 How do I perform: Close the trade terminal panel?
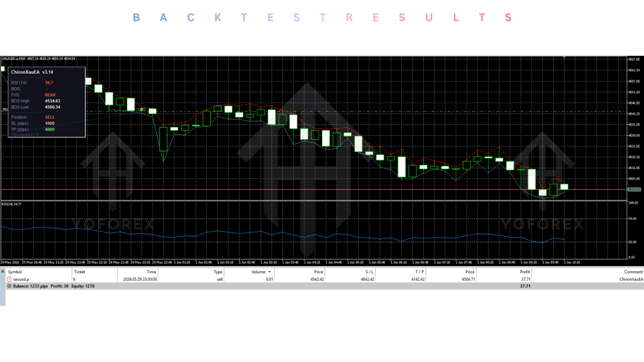point(3,271)
